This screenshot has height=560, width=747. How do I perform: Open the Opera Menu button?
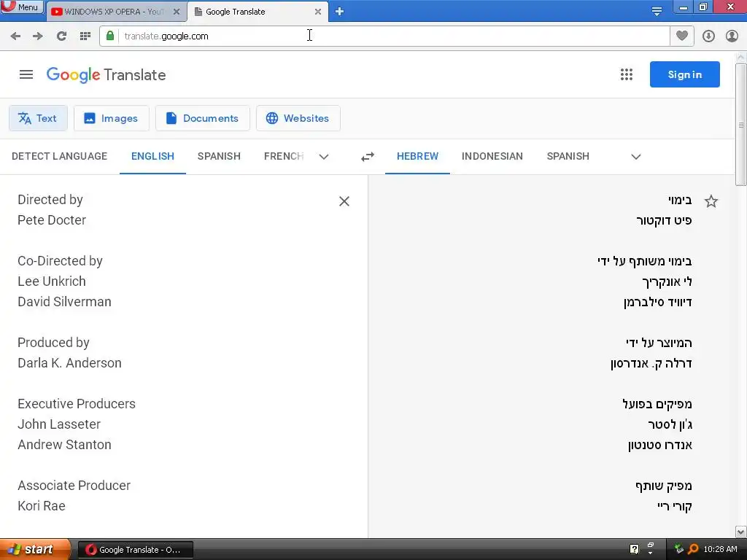tap(22, 7)
